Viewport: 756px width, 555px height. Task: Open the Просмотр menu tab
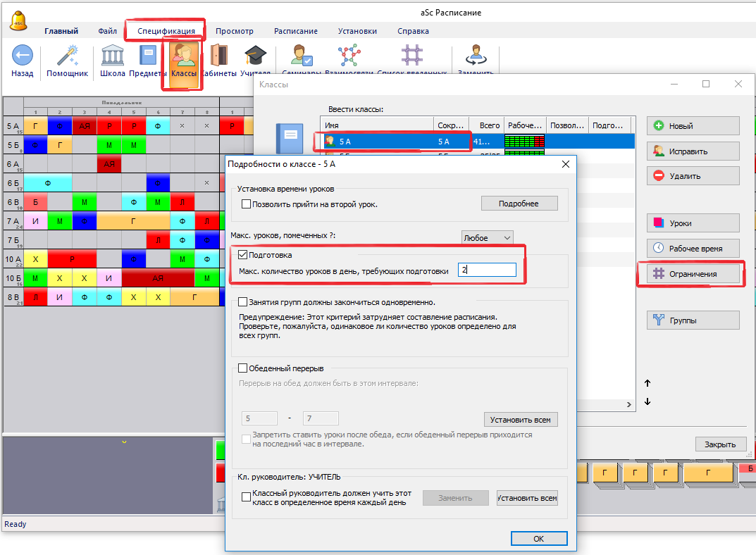[x=234, y=31]
